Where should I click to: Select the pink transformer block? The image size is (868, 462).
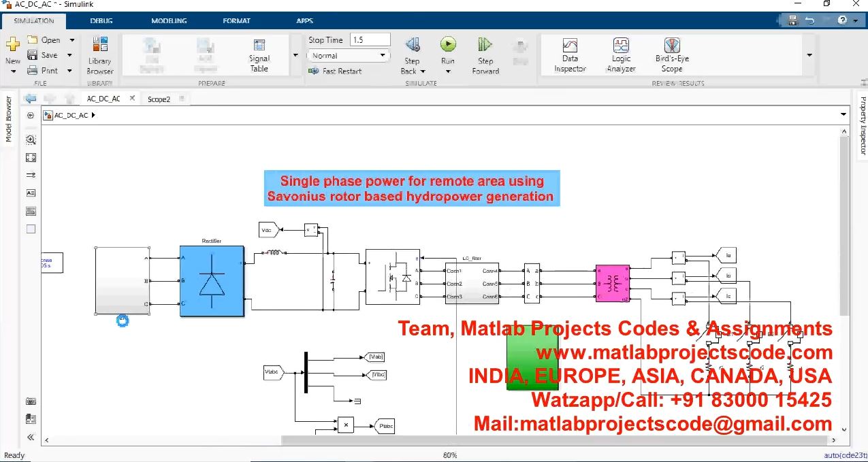click(x=612, y=283)
